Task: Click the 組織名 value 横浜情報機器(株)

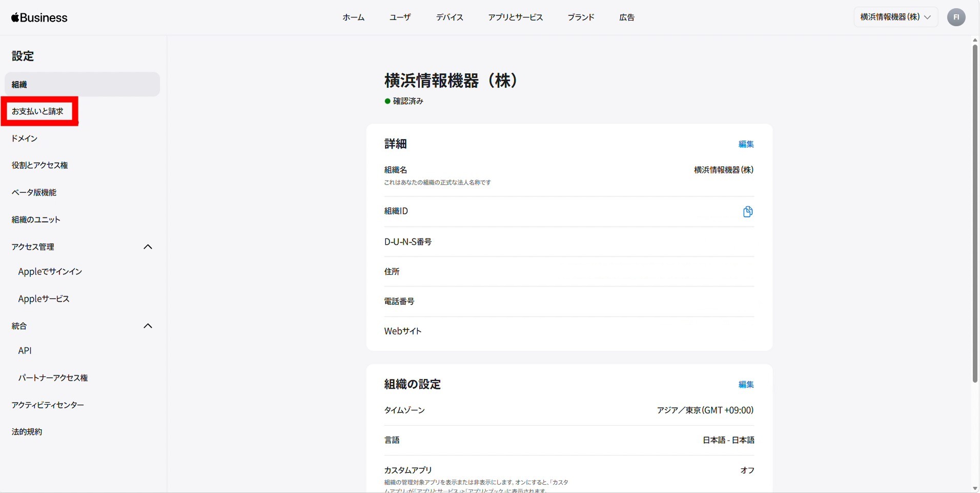Action: point(724,170)
